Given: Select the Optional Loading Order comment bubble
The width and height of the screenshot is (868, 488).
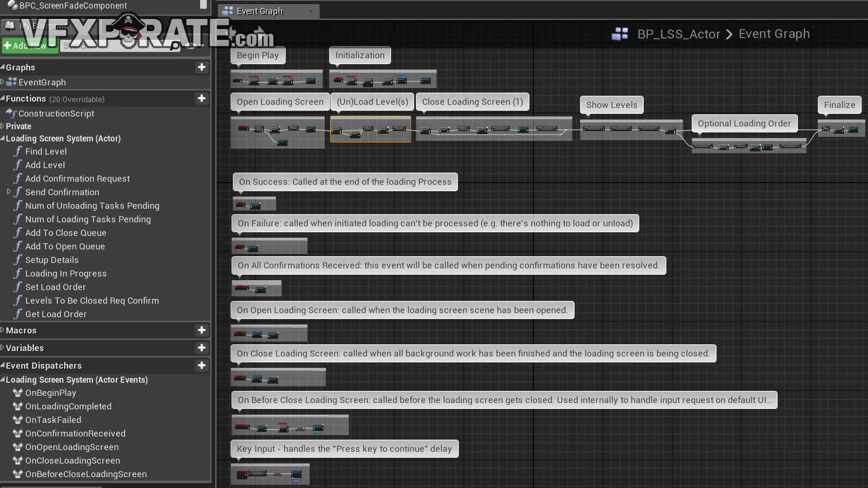Looking at the screenshot, I should click(x=744, y=123).
